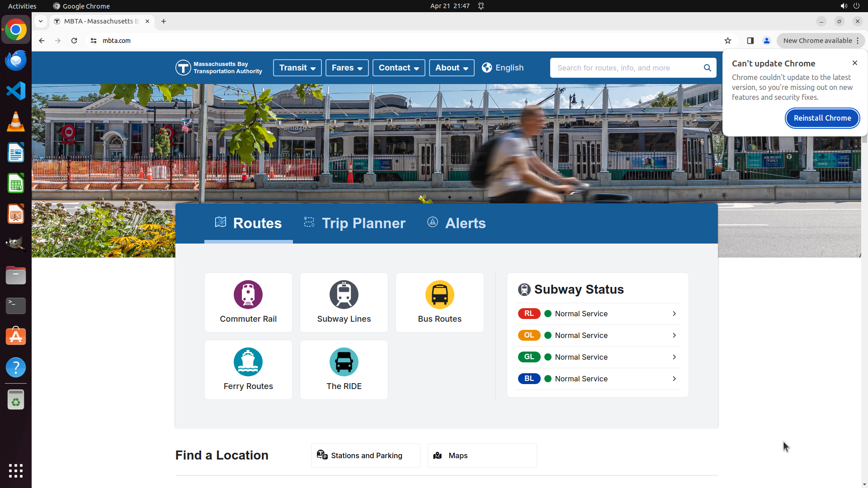Image resolution: width=868 pixels, height=488 pixels.
Task: Switch to the Alerts tab
Action: [457, 223]
